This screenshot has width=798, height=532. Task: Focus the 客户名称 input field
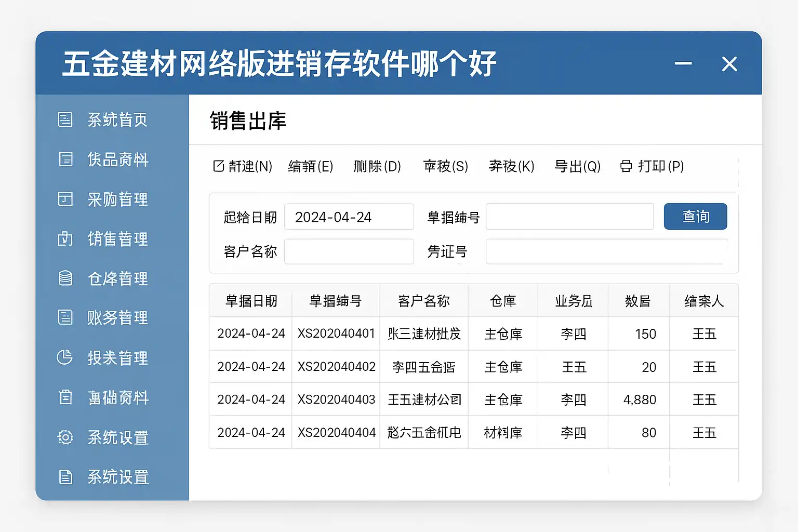(349, 251)
